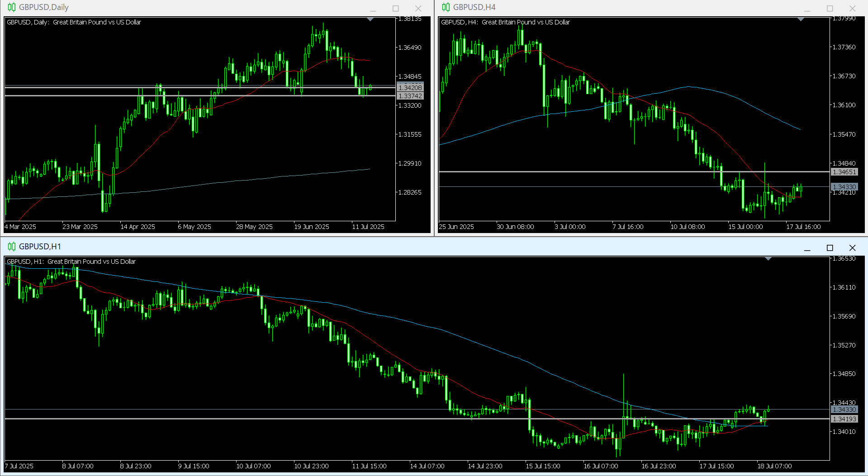868x476 pixels.
Task: Click the GBPUSD,H4 window chart icon
Action: (x=446, y=7)
